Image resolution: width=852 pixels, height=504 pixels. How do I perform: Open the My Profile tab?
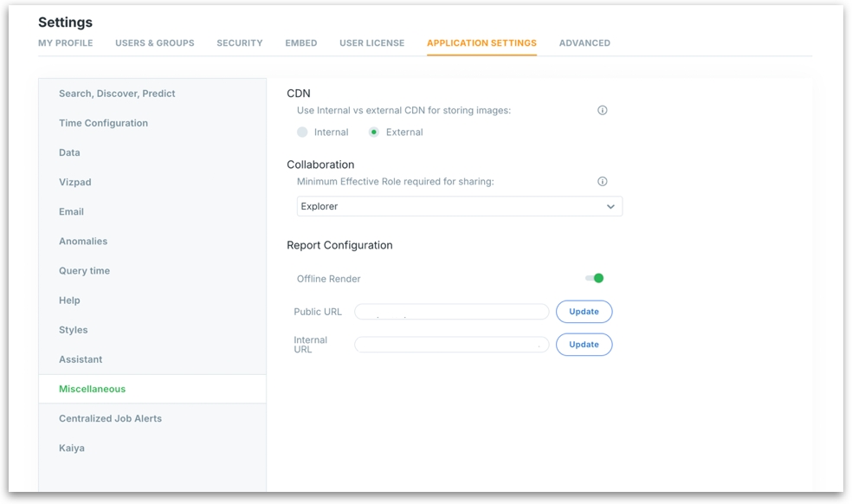[x=65, y=43]
